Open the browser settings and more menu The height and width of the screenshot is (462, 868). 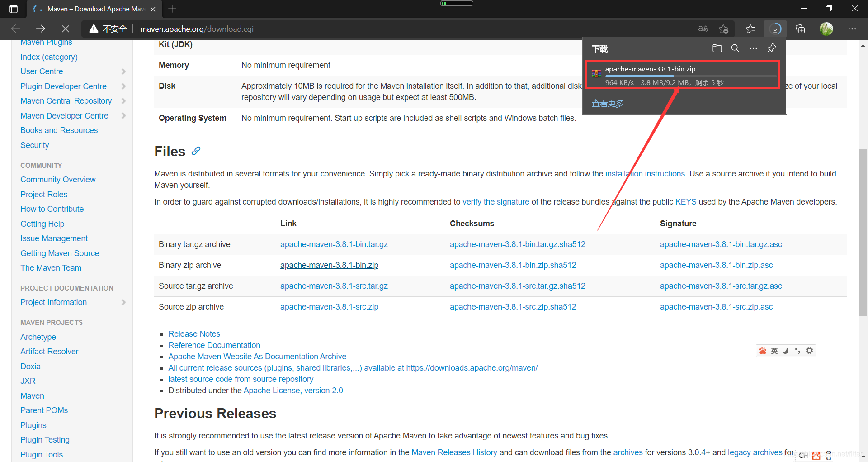(x=852, y=29)
